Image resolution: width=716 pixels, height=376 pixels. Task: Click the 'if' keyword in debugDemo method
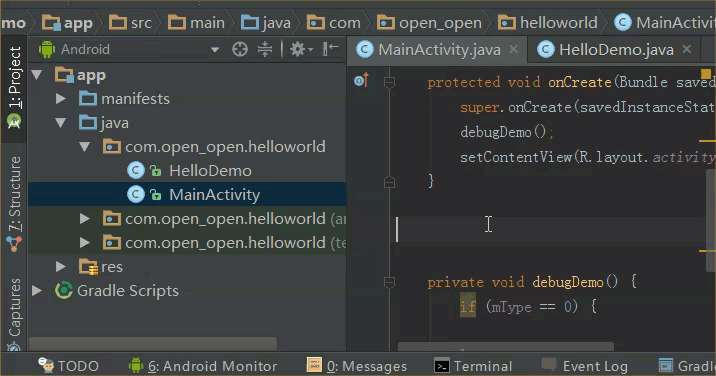468,306
